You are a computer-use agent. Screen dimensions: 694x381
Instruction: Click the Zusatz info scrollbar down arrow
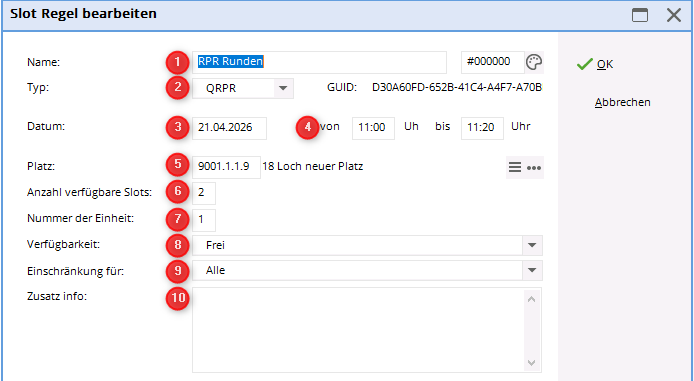click(532, 363)
